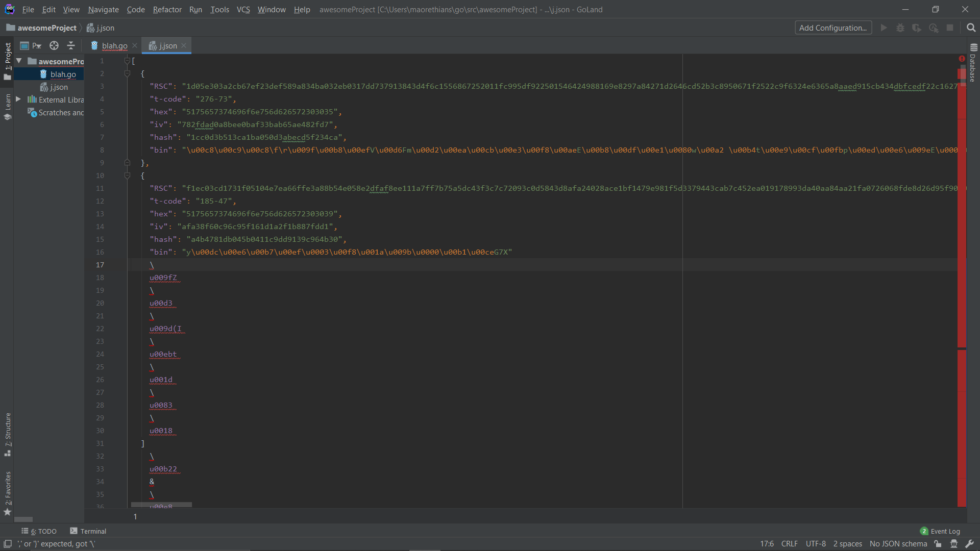Image resolution: width=980 pixels, height=551 pixels.
Task: Open the 2 spaces indent selector
Action: coord(847,544)
